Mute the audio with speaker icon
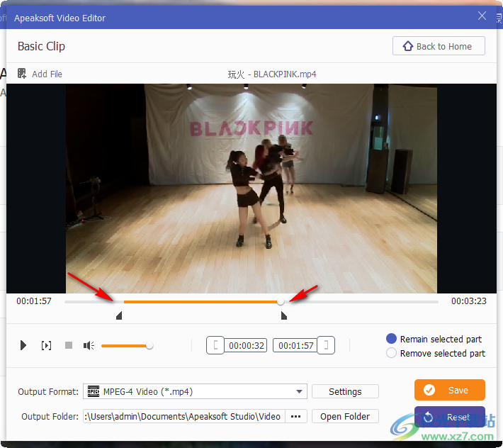Viewport: 503px width, 448px height. (x=89, y=346)
